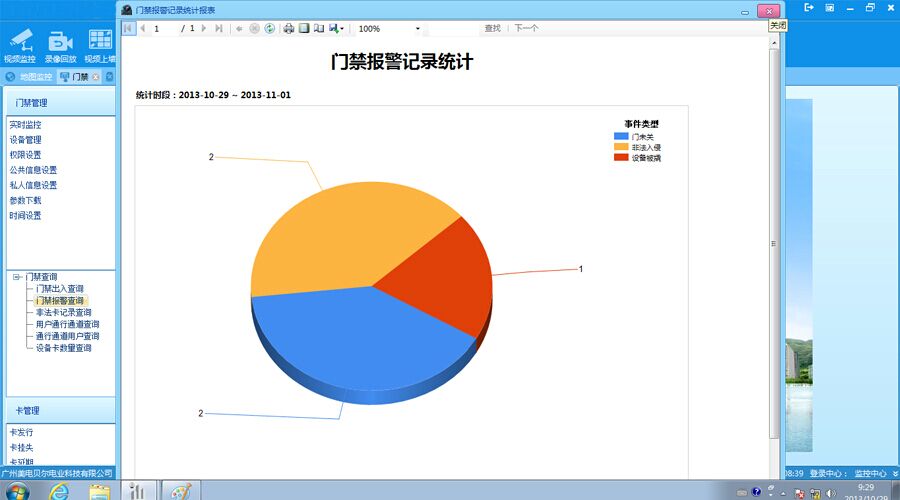Open page setup icon in report toolbar
This screenshot has height=500, width=900.
pos(319,29)
